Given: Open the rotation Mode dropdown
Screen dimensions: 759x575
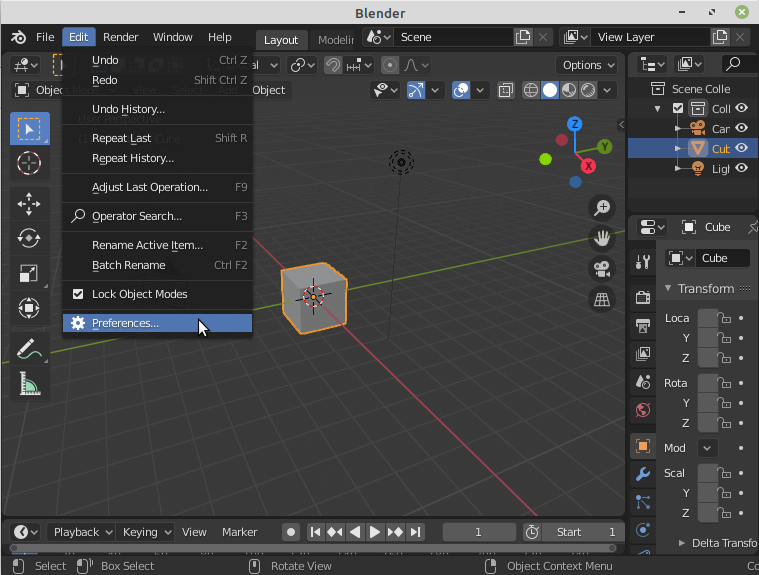Looking at the screenshot, I should [x=707, y=448].
